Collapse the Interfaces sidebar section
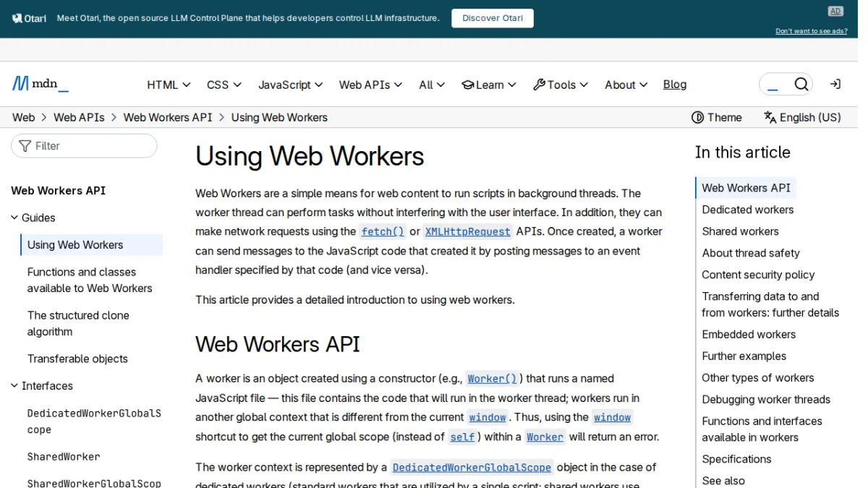 (42, 386)
